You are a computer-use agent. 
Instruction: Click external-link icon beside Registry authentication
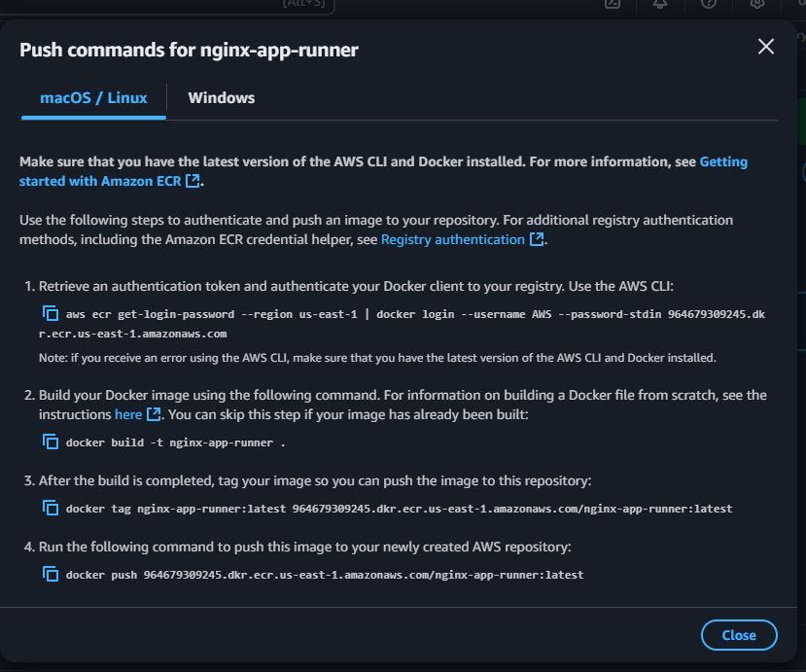pos(536,239)
